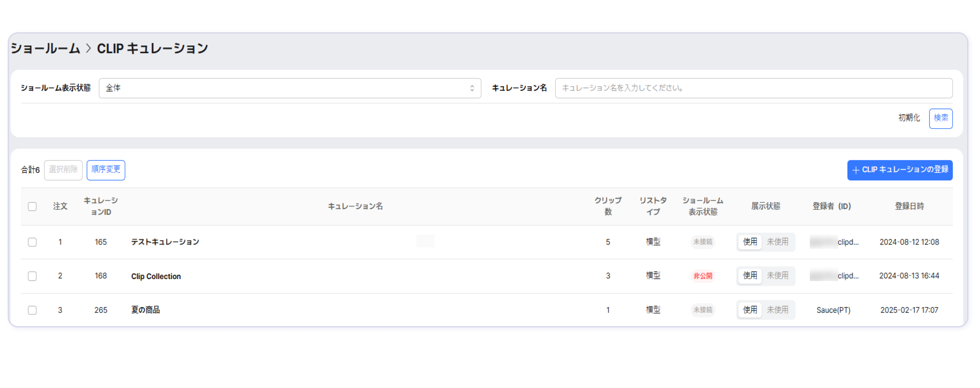The height and width of the screenshot is (388, 980).
Task: Check the row for 夏の商品
Action: pyautogui.click(x=32, y=310)
